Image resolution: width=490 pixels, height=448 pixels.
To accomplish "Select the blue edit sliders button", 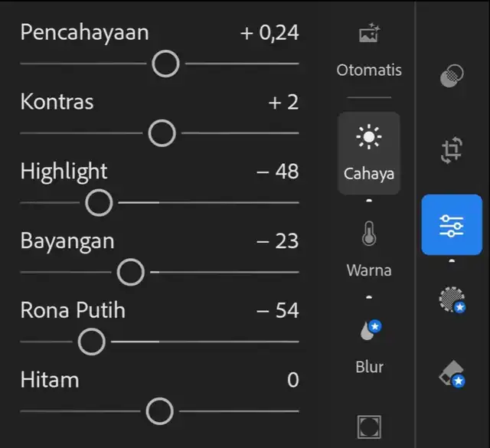I will [x=452, y=225].
